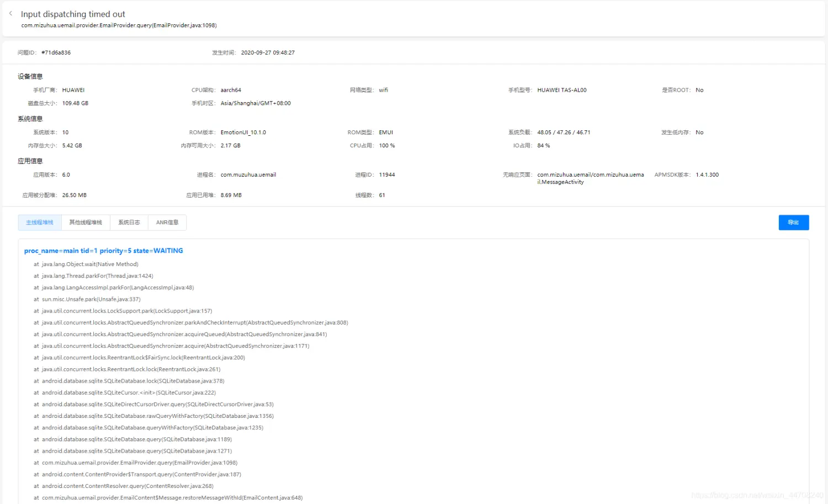Open the 系统日志 tab

129,222
